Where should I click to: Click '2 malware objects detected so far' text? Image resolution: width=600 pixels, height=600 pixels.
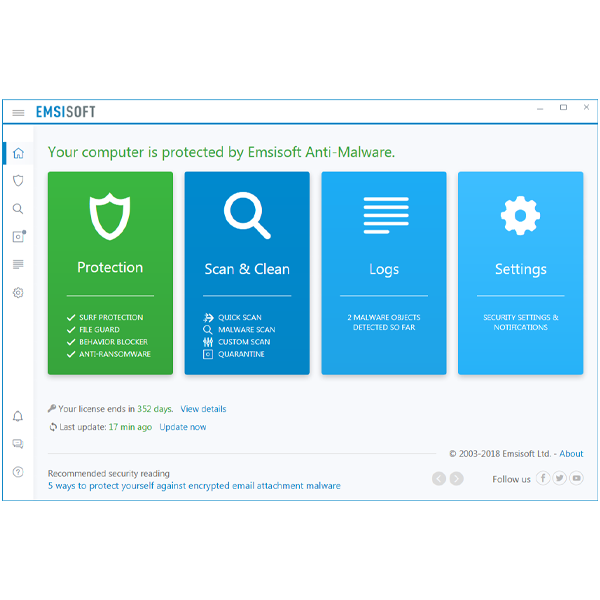tap(384, 322)
